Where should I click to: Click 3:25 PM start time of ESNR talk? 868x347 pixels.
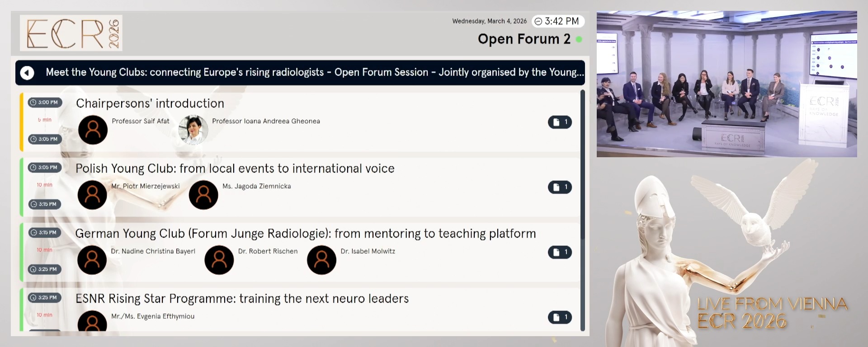click(45, 298)
